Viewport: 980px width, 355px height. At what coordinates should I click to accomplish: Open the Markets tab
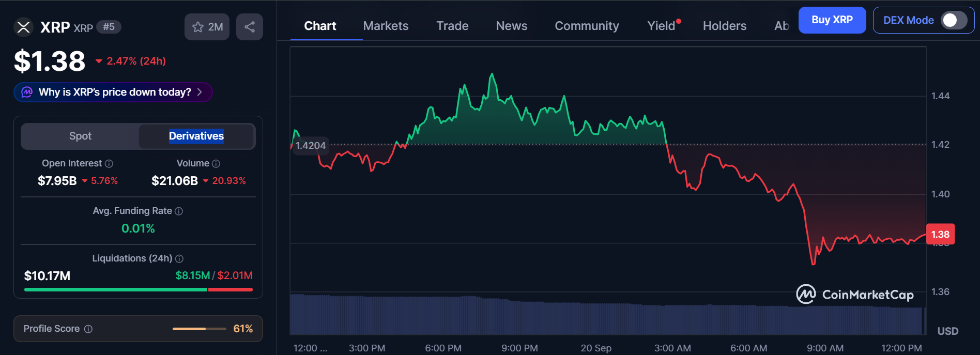[386, 26]
